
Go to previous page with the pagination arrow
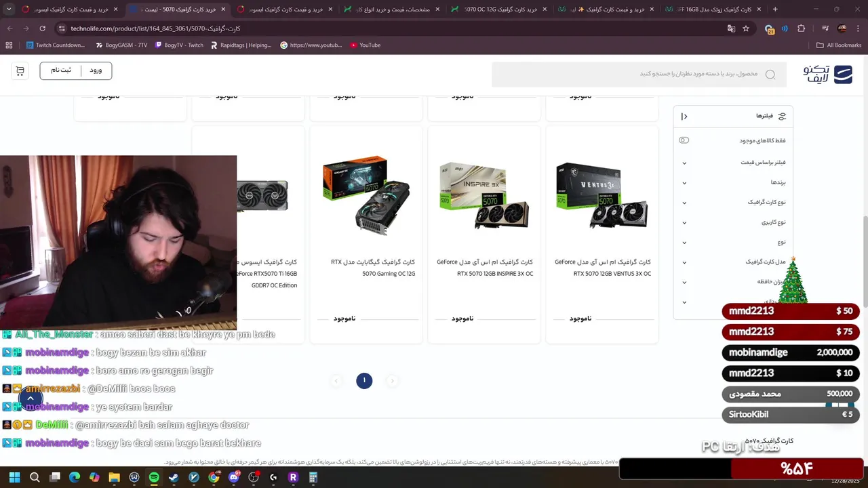tap(336, 381)
